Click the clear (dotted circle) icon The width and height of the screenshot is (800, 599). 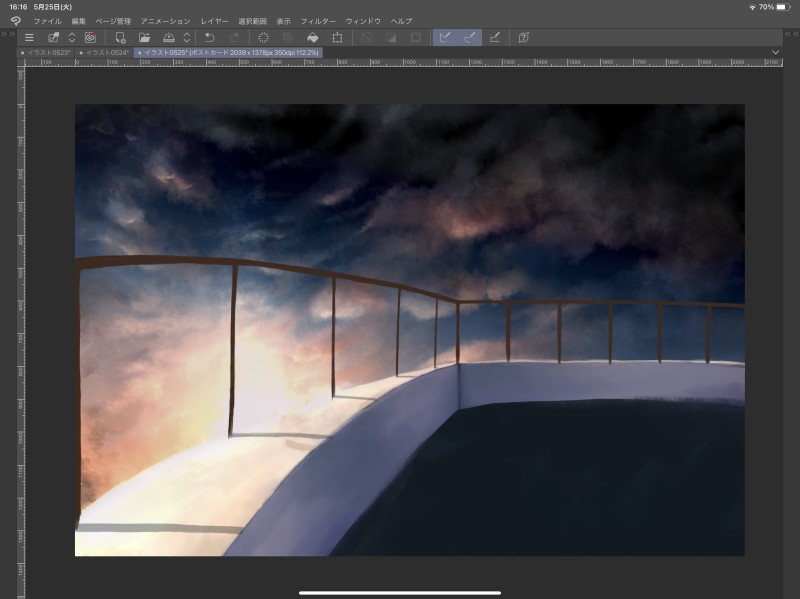tap(263, 38)
